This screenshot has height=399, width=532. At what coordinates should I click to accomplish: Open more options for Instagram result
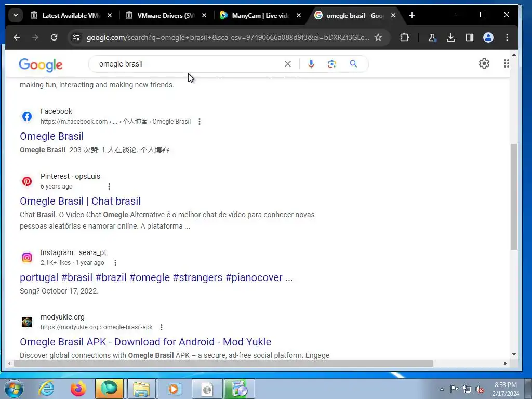(115, 262)
